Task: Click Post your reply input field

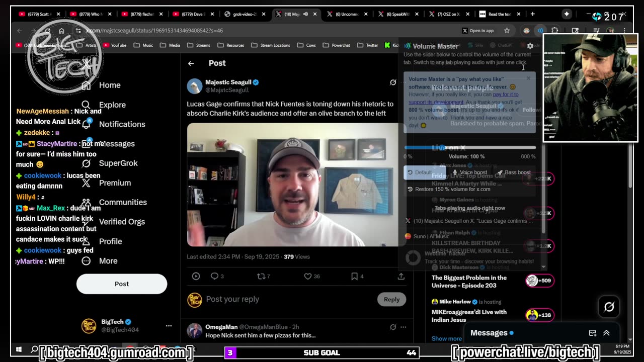Action: click(x=289, y=299)
